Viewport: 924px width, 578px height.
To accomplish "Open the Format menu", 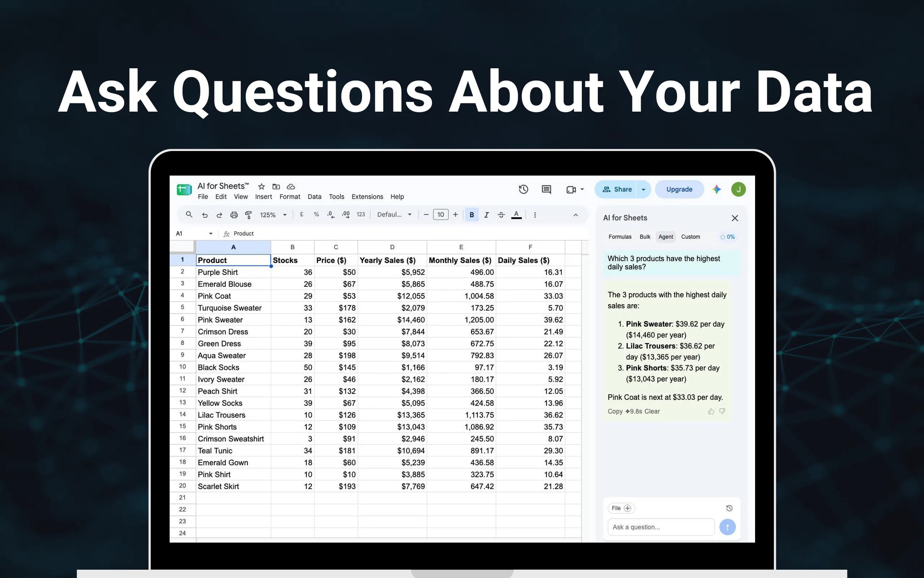I will [x=290, y=197].
